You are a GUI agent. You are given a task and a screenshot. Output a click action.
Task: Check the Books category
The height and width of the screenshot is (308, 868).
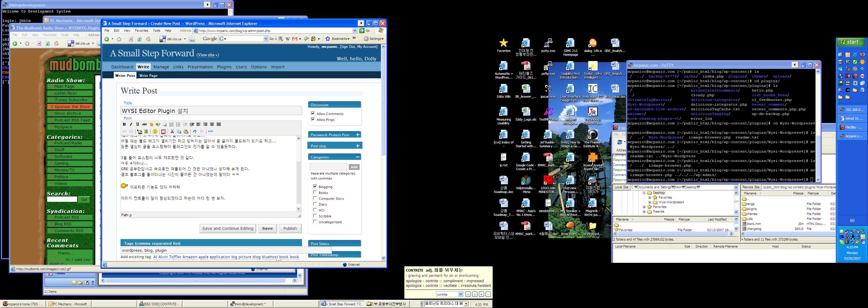(315, 192)
